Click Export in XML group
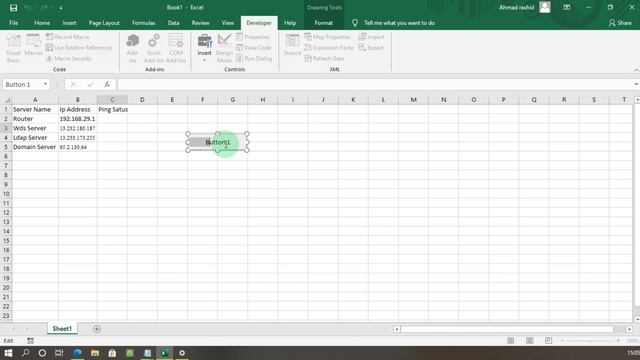This screenshot has width=640, height=360. click(x=371, y=48)
